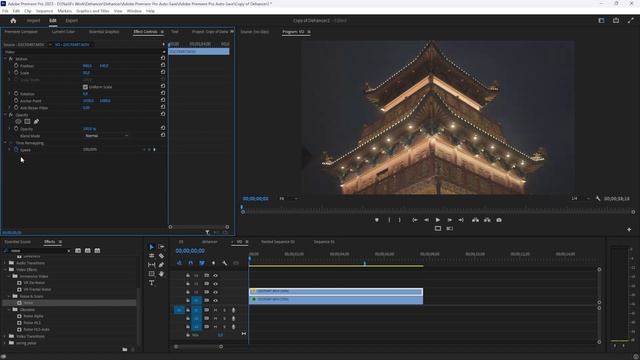Viewport: 640px width, 360px height.
Task: Open Program monitor wrench settings
Action: pyautogui.click(x=598, y=199)
